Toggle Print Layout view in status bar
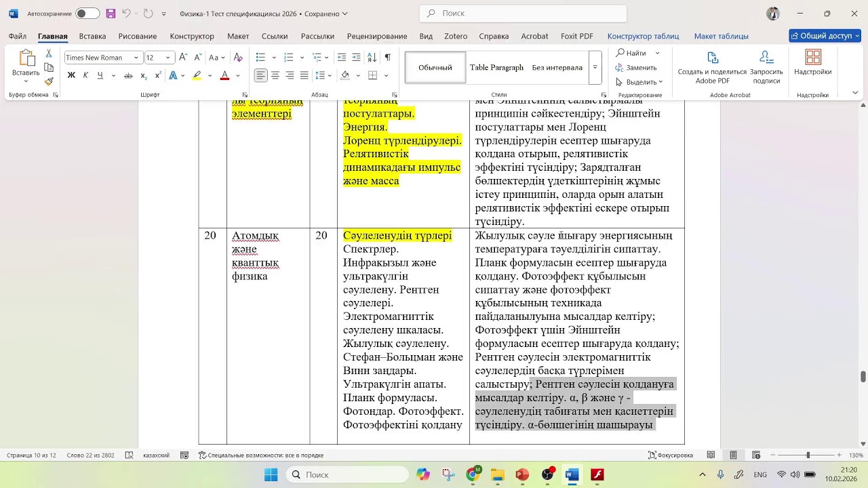This screenshot has height=488, width=868. 734,455
